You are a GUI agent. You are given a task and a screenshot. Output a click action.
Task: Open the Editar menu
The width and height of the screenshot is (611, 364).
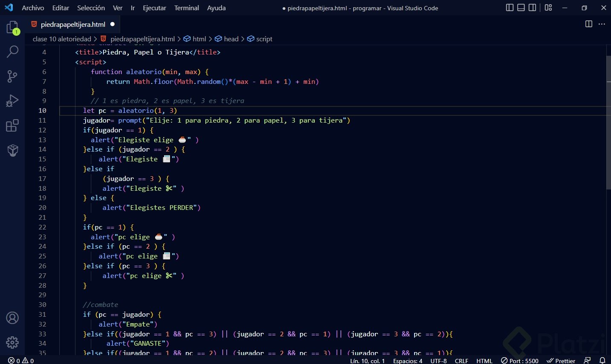(61, 8)
